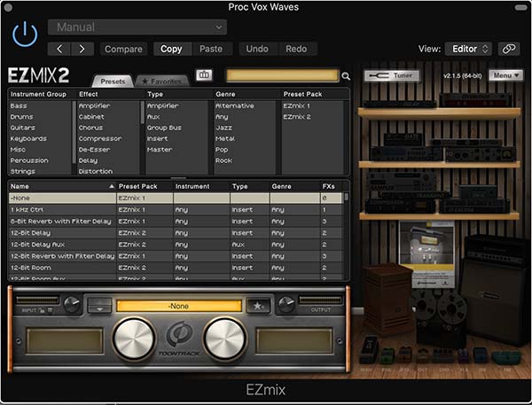This screenshot has width=532, height=405.
Task: Select Drums in Instrument Group
Action: click(x=21, y=117)
